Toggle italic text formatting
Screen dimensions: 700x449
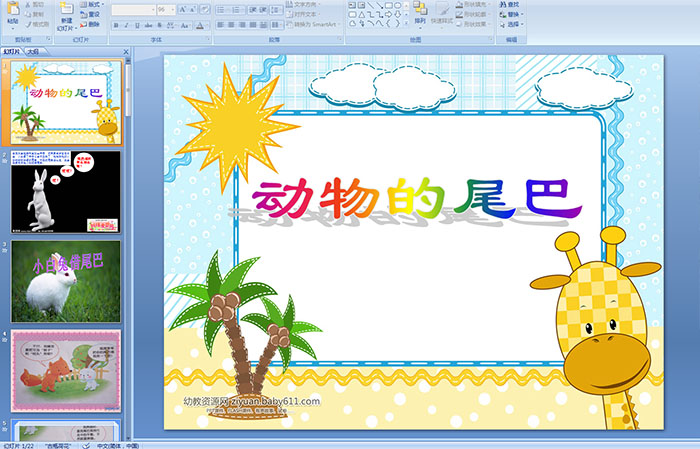124,24
